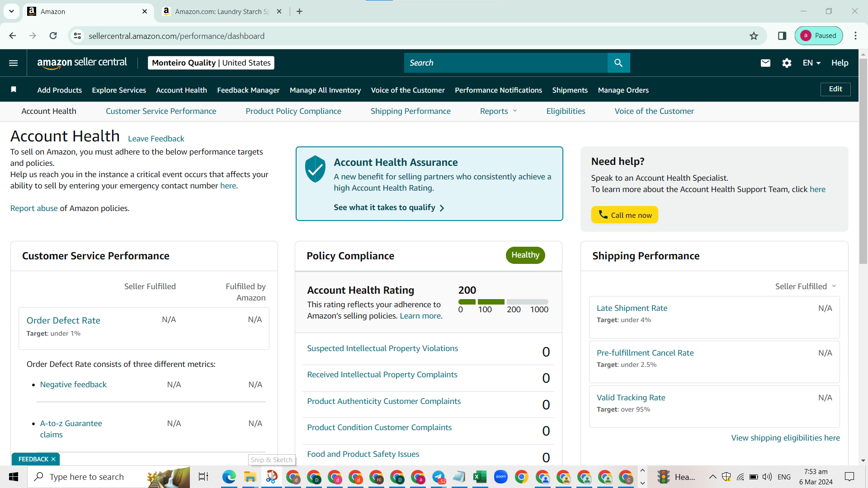The image size is (868, 488).
Task: Open a new browser tab
Action: (x=299, y=11)
